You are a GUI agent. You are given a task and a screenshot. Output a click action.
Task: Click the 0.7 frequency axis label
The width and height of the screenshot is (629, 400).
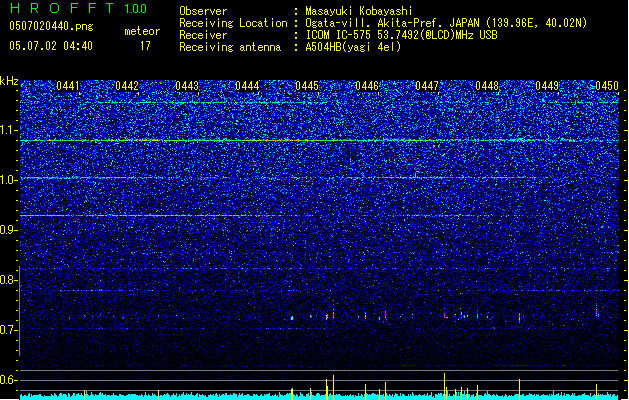(x=9, y=330)
